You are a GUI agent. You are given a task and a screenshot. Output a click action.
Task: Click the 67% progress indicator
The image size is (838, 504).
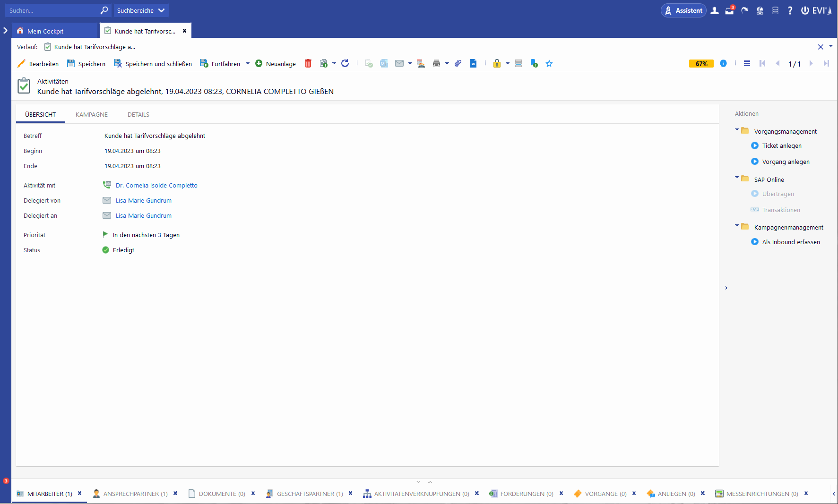pos(701,64)
